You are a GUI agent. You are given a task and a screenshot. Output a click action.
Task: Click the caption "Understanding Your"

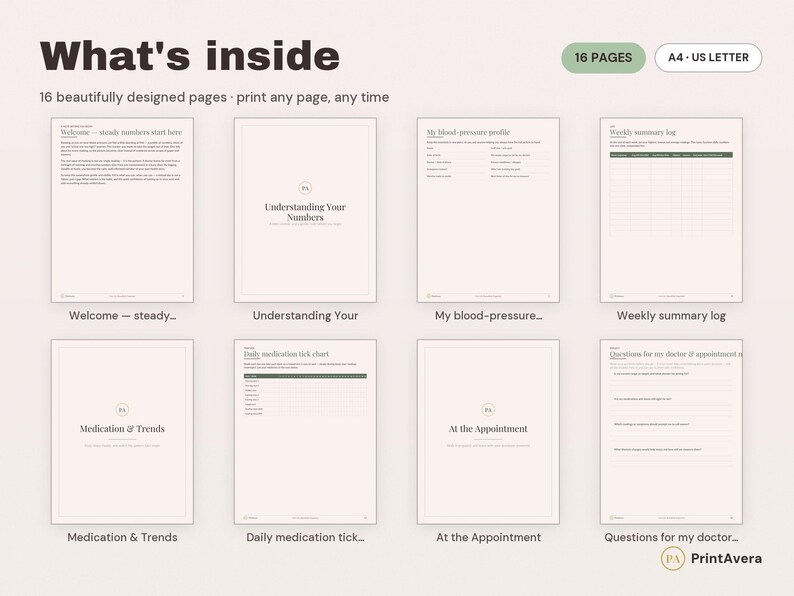[x=305, y=315]
